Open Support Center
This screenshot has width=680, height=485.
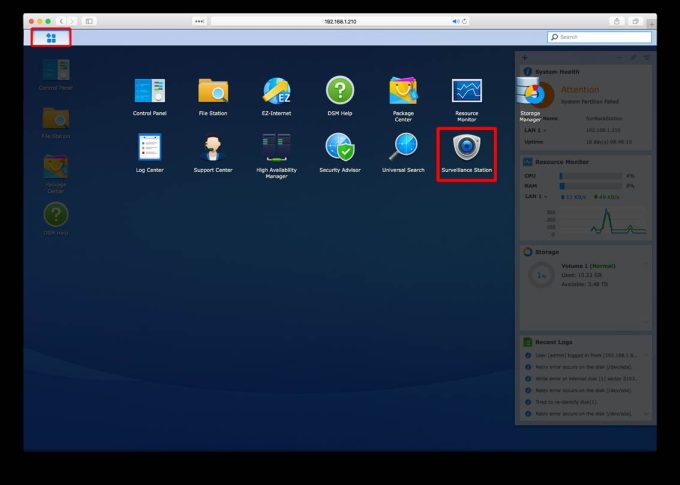[213, 148]
